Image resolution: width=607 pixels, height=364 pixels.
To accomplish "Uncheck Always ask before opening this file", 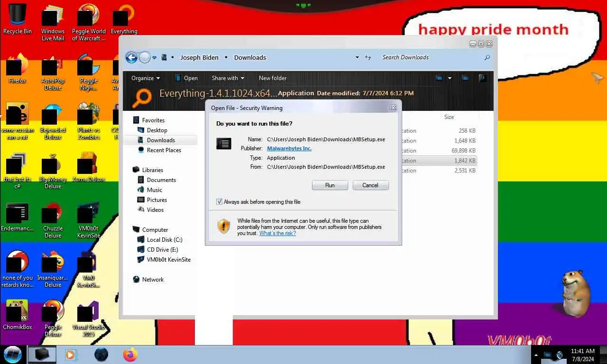I will [x=219, y=202].
